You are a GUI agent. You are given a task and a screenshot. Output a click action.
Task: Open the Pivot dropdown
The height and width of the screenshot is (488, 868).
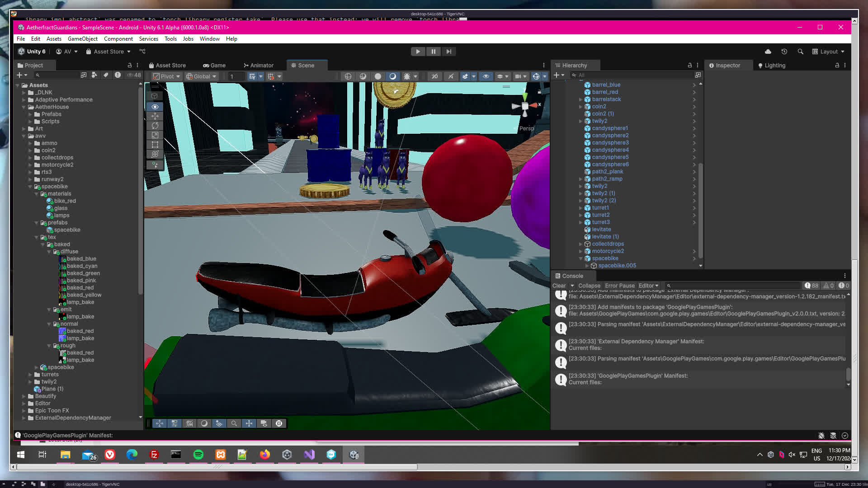click(166, 76)
